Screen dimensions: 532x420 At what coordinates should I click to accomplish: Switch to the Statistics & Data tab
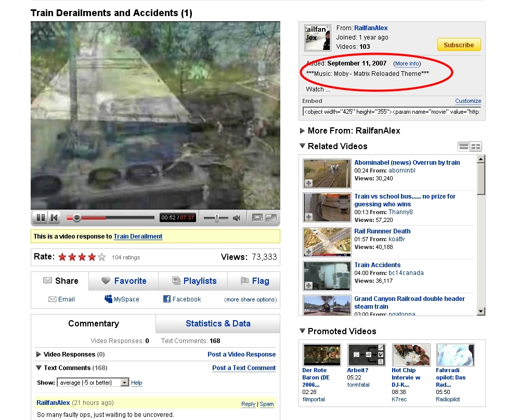tap(218, 323)
